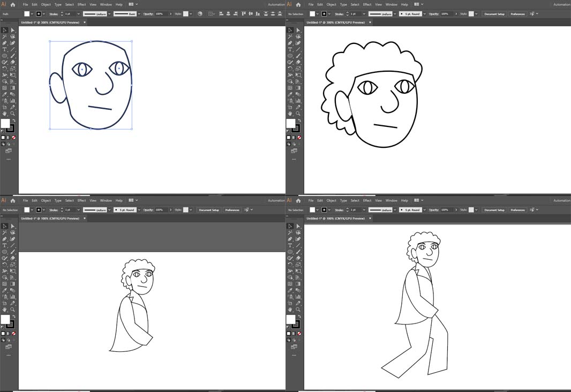571x392 pixels.
Task: Open stroke weight dropdown in top-right window
Action: click(364, 14)
